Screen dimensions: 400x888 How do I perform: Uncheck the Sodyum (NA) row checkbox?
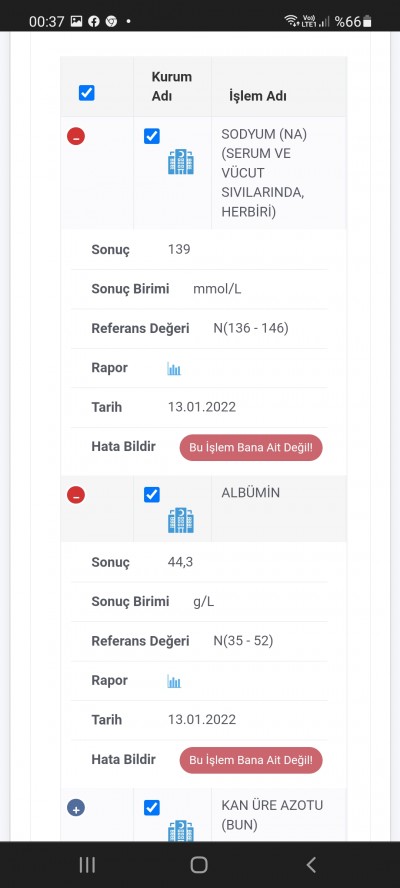(x=152, y=136)
